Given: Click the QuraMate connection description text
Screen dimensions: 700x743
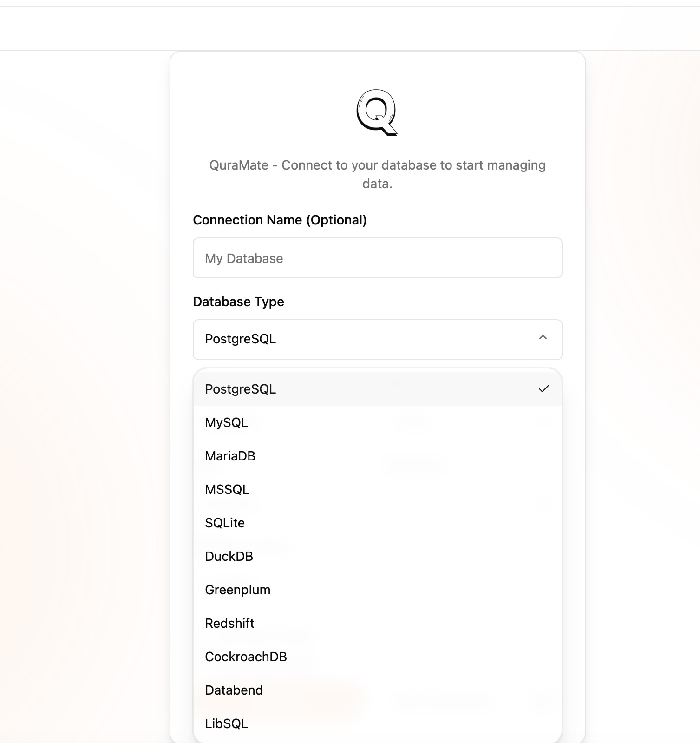Looking at the screenshot, I should point(376,174).
